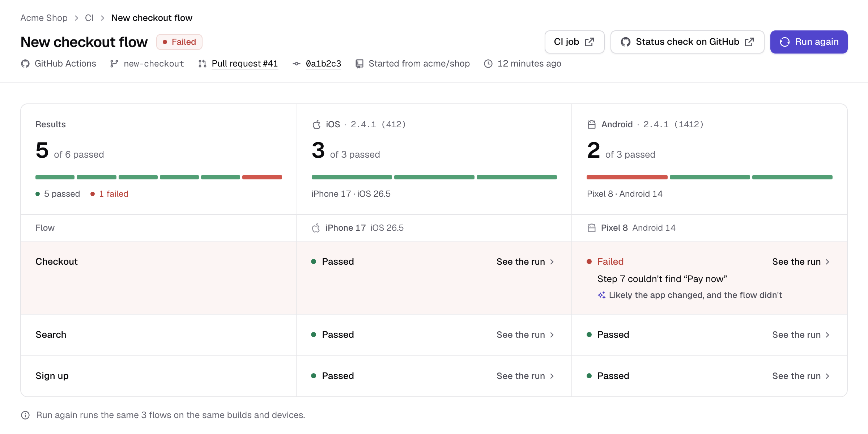Screen dimensions: 868x434
Task: Click the 'Step 7 couldn't find "Pay now"' message
Action: point(662,279)
